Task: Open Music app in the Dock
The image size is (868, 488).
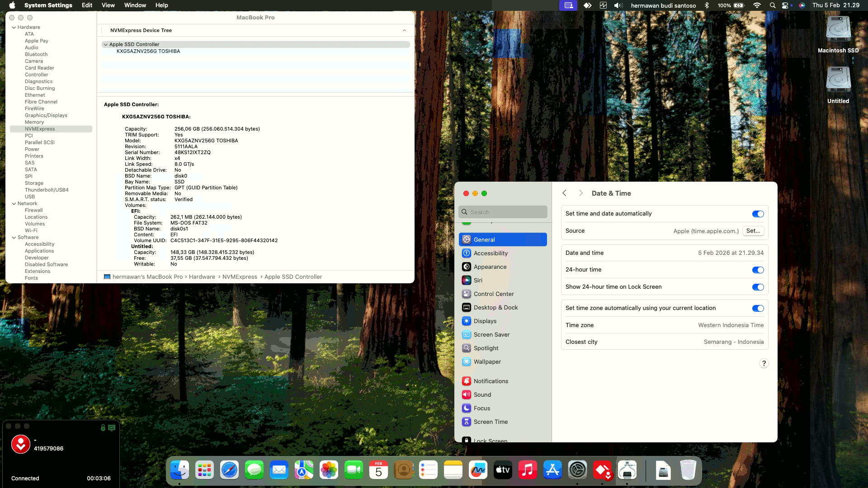Action: pyautogui.click(x=528, y=470)
